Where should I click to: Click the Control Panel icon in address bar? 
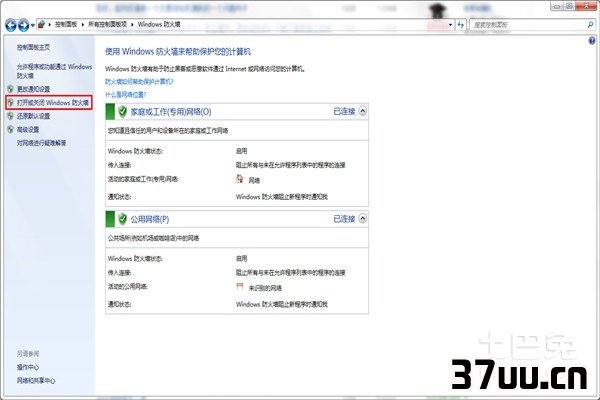click(41, 24)
